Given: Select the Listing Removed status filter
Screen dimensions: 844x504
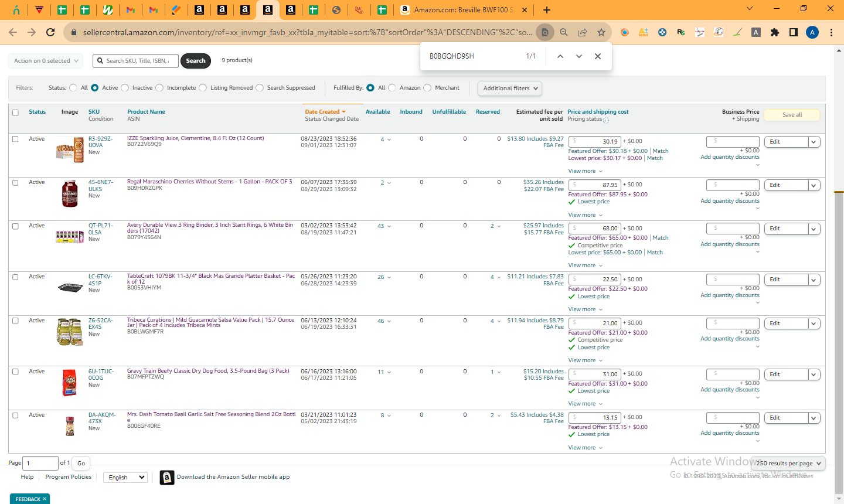Looking at the screenshot, I should coord(203,88).
